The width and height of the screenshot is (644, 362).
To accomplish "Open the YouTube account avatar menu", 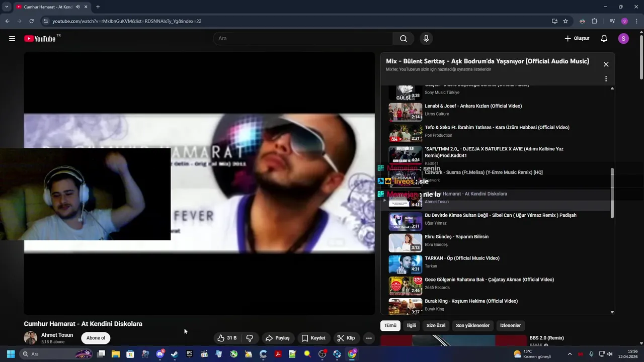I will coord(623,39).
